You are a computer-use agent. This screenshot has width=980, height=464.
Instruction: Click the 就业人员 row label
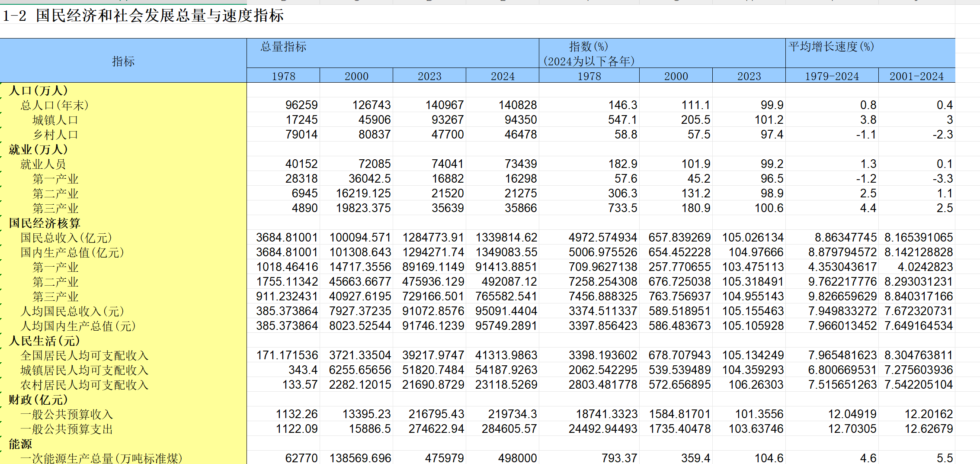(x=43, y=164)
